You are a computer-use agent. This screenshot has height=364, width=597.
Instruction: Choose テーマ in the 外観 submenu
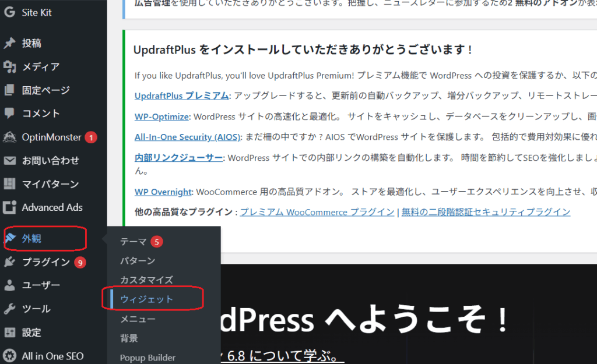134,242
